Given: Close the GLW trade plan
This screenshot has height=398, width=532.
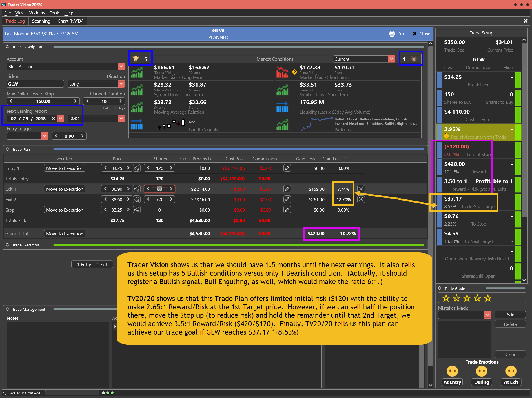Looking at the screenshot, I should pyautogui.click(x=421, y=34).
